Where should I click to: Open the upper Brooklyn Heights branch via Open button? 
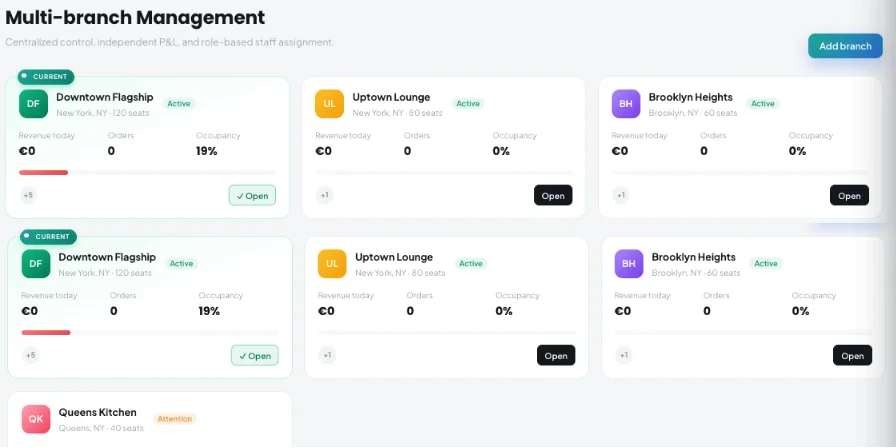849,195
